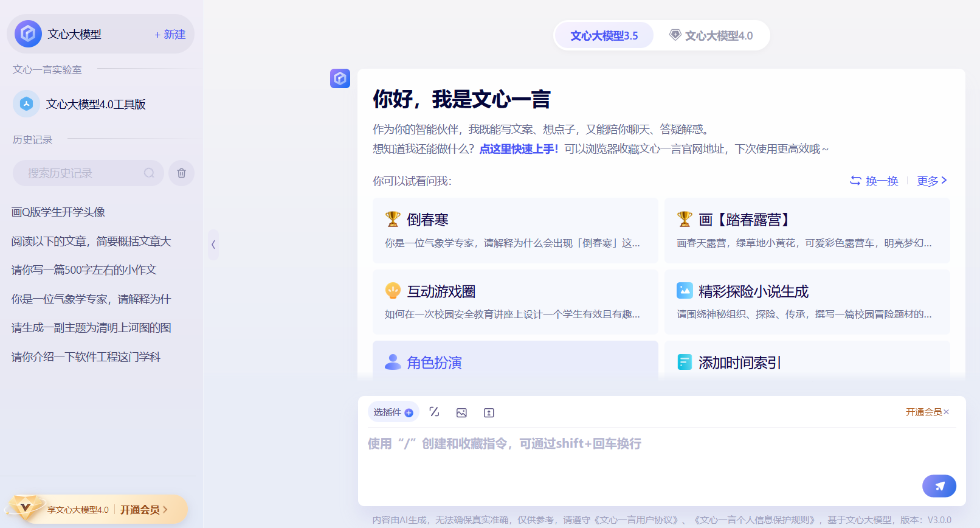The height and width of the screenshot is (528, 980).
Task: Click the 文心大模型 logo icon in sidebar
Action: (28, 34)
